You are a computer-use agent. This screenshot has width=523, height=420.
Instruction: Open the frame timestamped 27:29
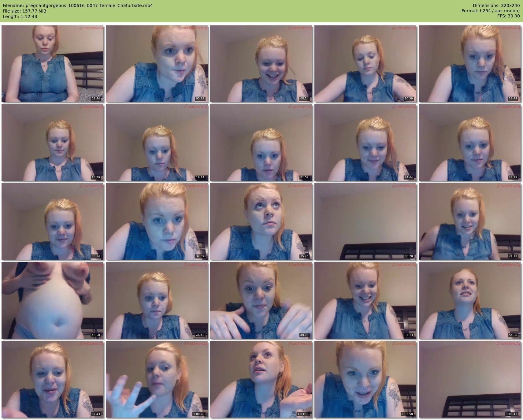point(470,143)
